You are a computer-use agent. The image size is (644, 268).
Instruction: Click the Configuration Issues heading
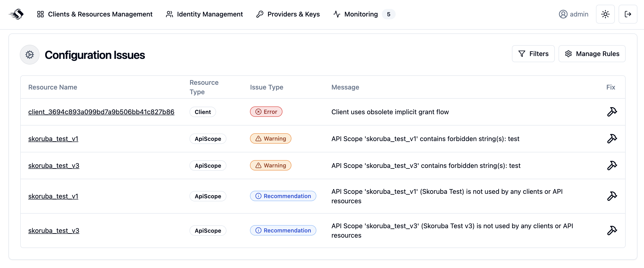click(95, 55)
